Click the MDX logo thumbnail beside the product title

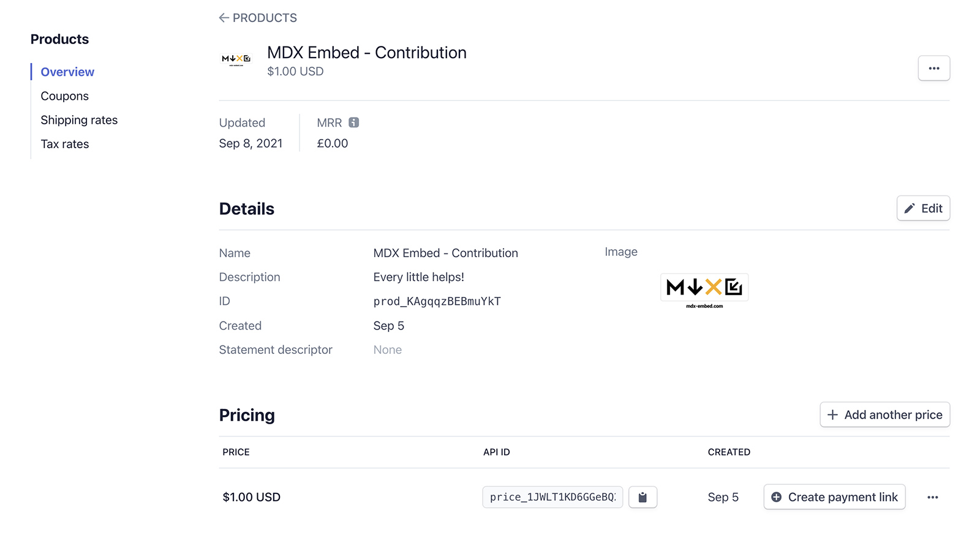click(236, 59)
